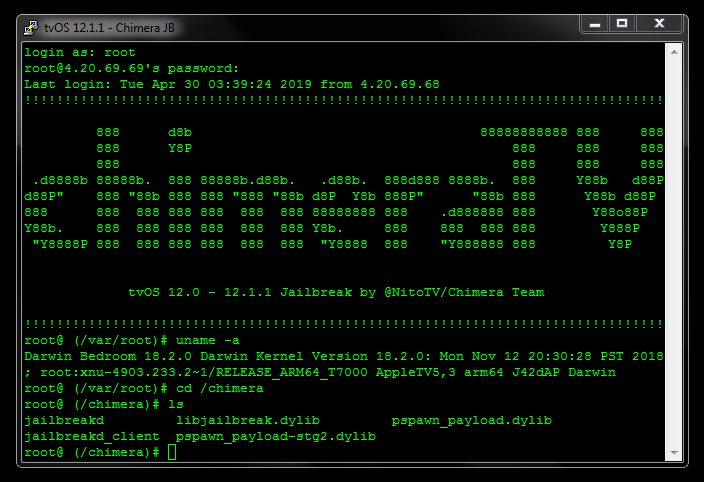This screenshot has height=482, width=704.
Task: Click the terminal vertical scrollbar track
Action: pos(674,252)
